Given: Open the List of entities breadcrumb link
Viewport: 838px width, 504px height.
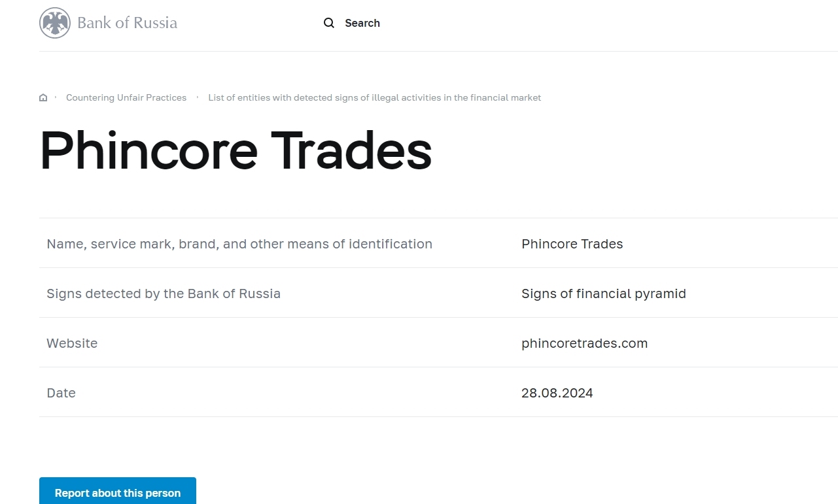Looking at the screenshot, I should (375, 97).
